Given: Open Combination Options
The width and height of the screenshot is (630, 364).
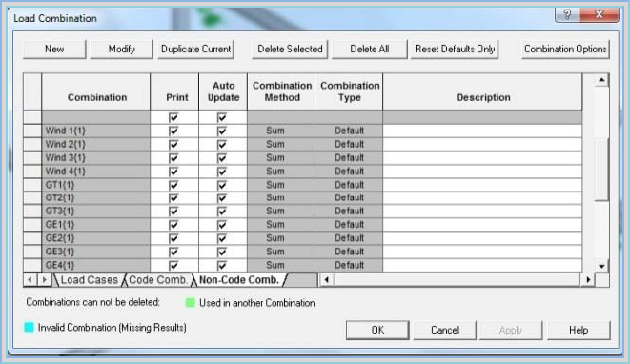Looking at the screenshot, I should (565, 49).
